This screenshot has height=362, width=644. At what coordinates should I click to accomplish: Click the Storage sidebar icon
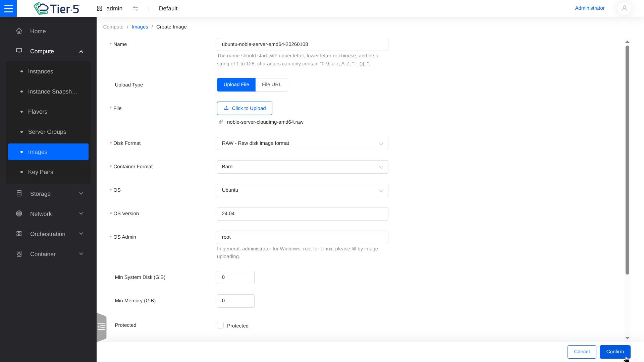click(x=19, y=193)
